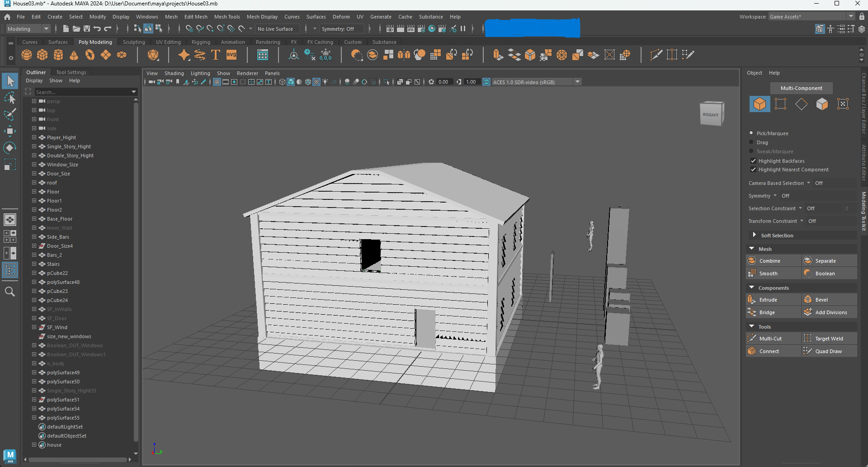The width and height of the screenshot is (868, 467).
Task: Expand the Stairs node in outliner
Action: point(34,264)
